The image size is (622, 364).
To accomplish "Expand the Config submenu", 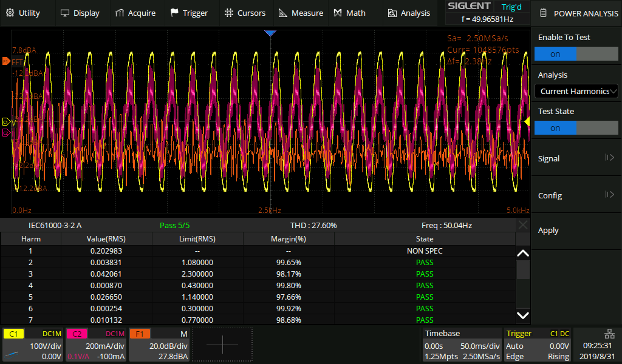I will tap(576, 195).
